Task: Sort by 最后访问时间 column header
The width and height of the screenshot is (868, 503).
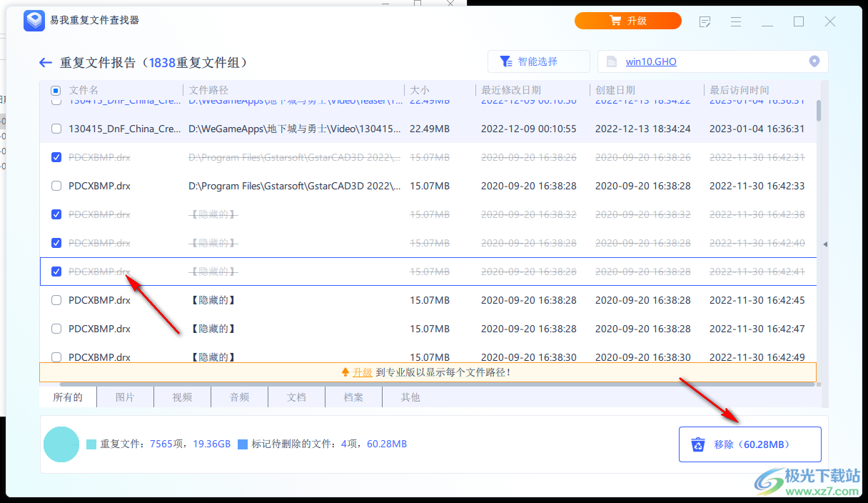Action: tap(740, 90)
